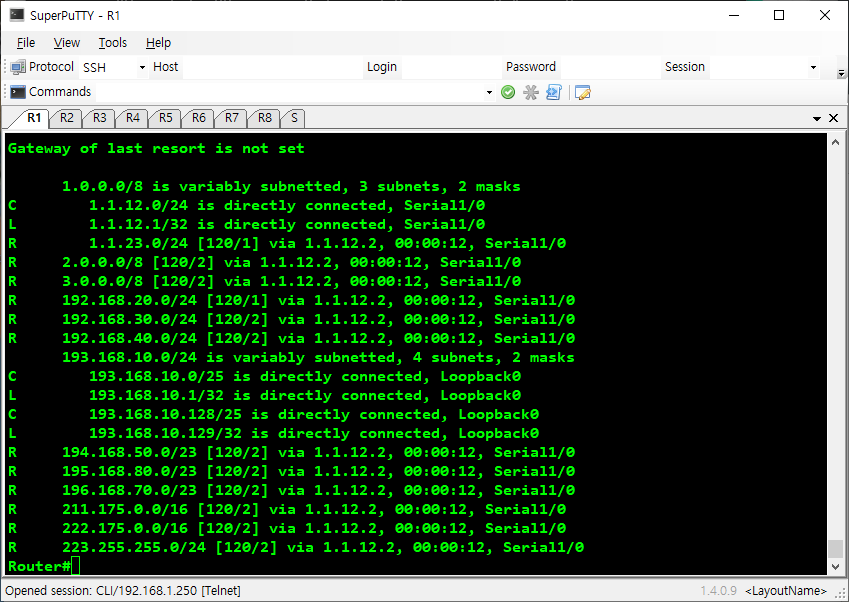Click the Commands input field
The image size is (849, 602).
[x=290, y=92]
